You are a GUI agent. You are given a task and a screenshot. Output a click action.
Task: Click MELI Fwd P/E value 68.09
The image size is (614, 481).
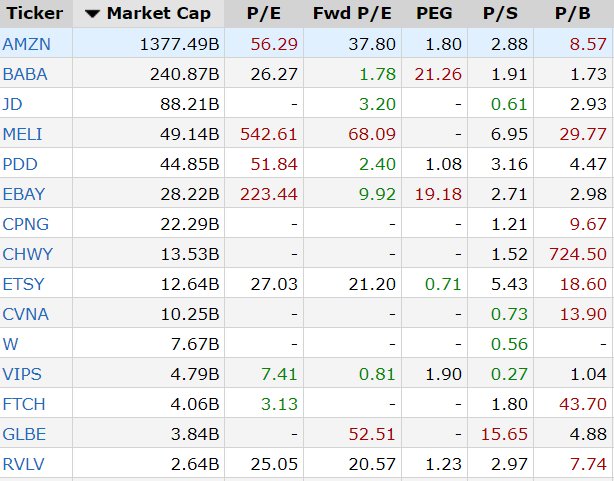click(372, 134)
